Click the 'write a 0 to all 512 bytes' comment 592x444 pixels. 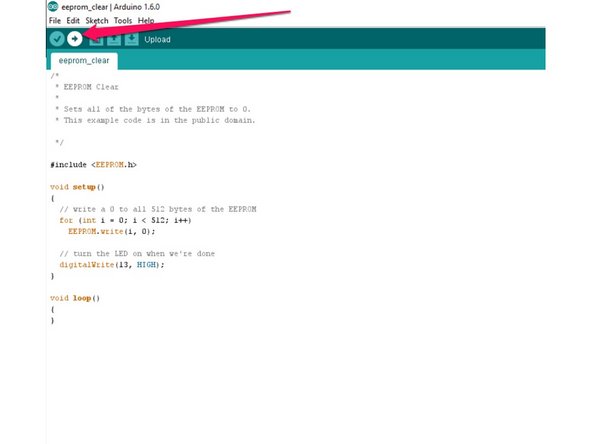click(x=158, y=209)
